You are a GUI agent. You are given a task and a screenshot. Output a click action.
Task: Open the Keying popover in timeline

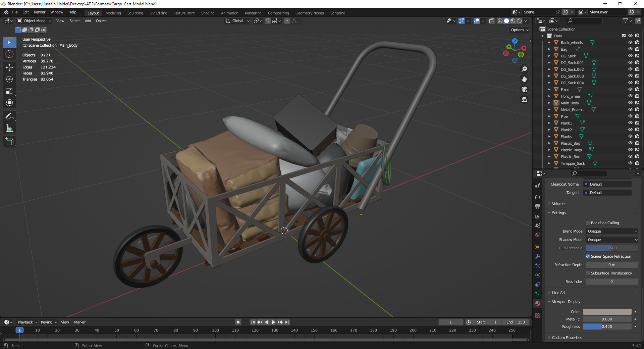[x=49, y=322]
